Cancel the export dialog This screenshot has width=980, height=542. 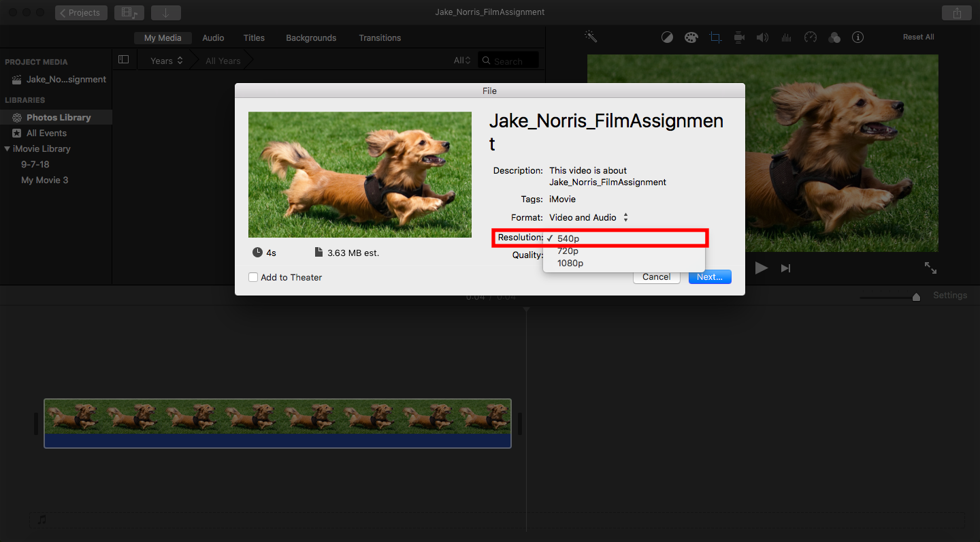point(656,277)
